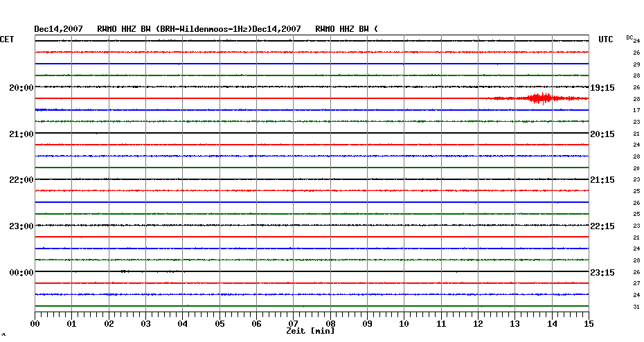
Task: Click the 21:15 UTC time label
Action: [x=602, y=180]
